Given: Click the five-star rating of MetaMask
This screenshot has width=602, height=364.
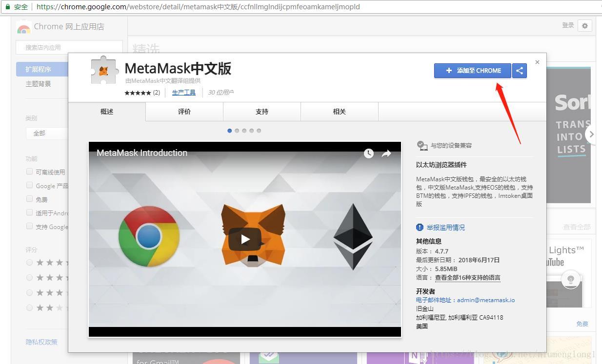Looking at the screenshot, I should point(138,93).
